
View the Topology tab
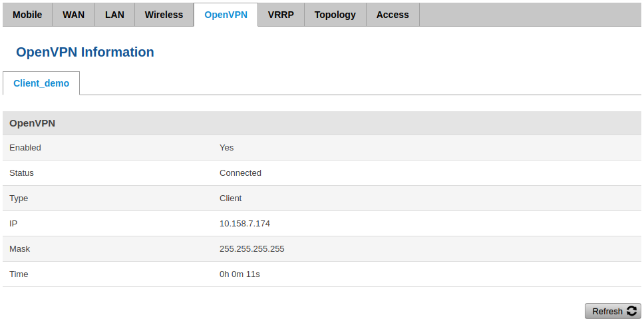click(335, 15)
